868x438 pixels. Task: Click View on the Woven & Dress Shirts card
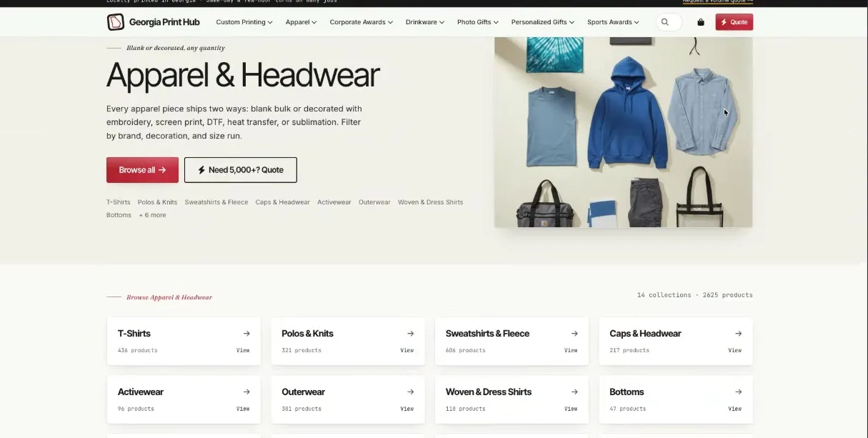point(571,409)
